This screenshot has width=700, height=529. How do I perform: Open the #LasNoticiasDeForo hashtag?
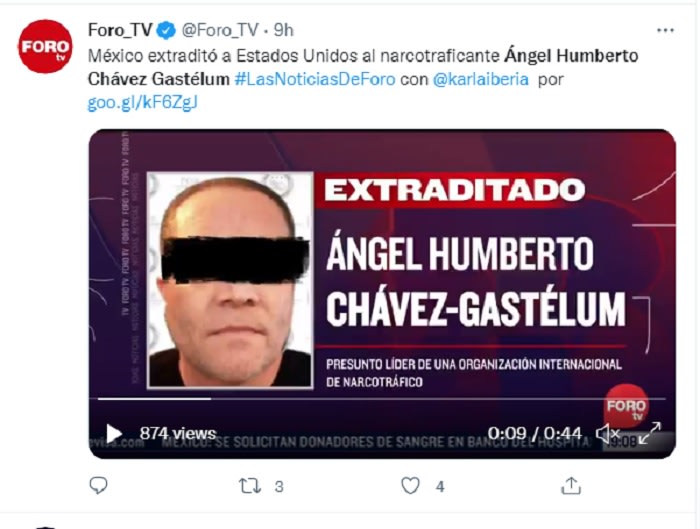point(315,79)
